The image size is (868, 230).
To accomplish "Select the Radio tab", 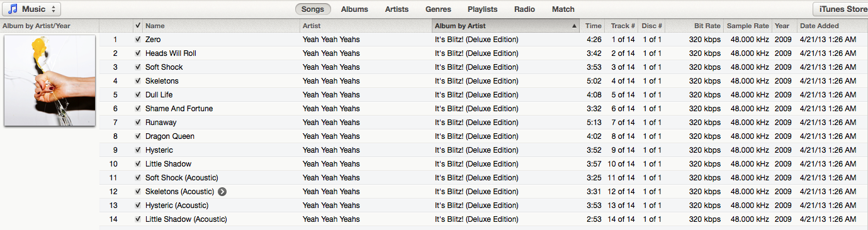I will pos(524,9).
